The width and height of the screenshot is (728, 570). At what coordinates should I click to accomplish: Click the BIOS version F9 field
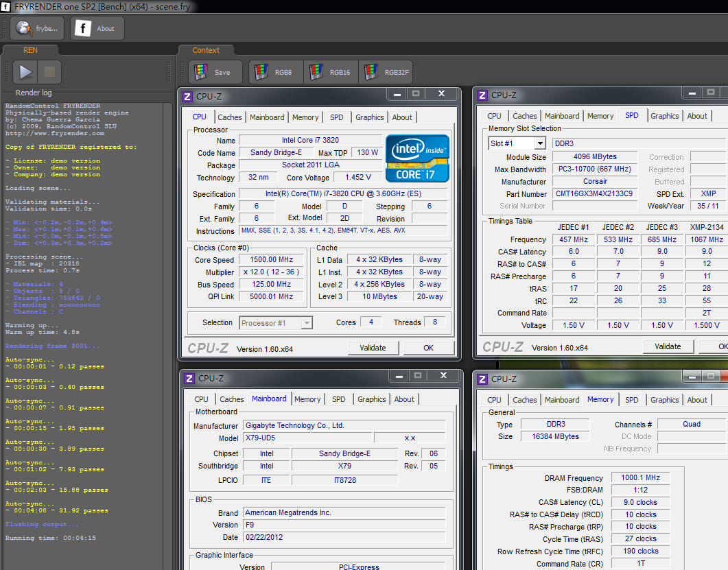[344, 525]
